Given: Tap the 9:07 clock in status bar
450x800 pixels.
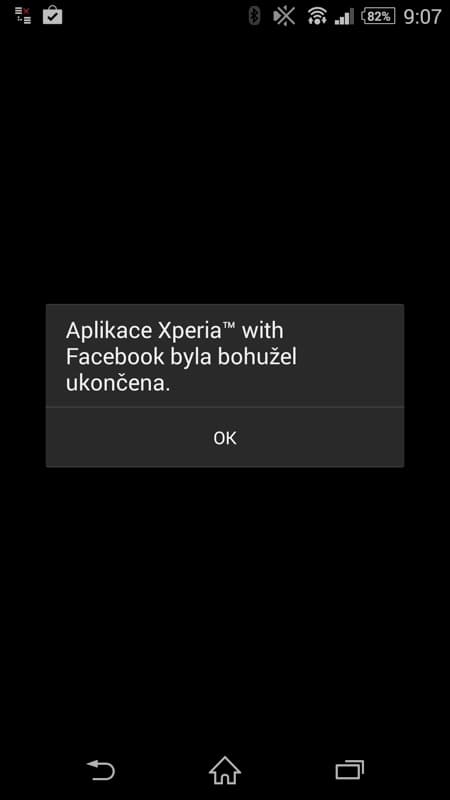Looking at the screenshot, I should (422, 17).
